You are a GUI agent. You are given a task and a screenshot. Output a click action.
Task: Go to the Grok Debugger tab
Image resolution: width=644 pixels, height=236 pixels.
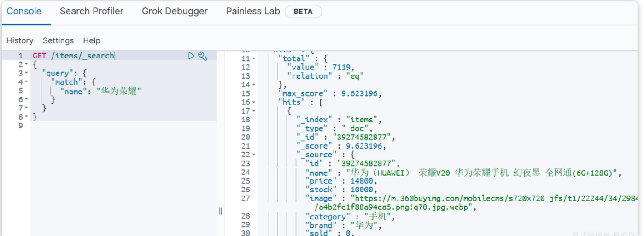175,12
